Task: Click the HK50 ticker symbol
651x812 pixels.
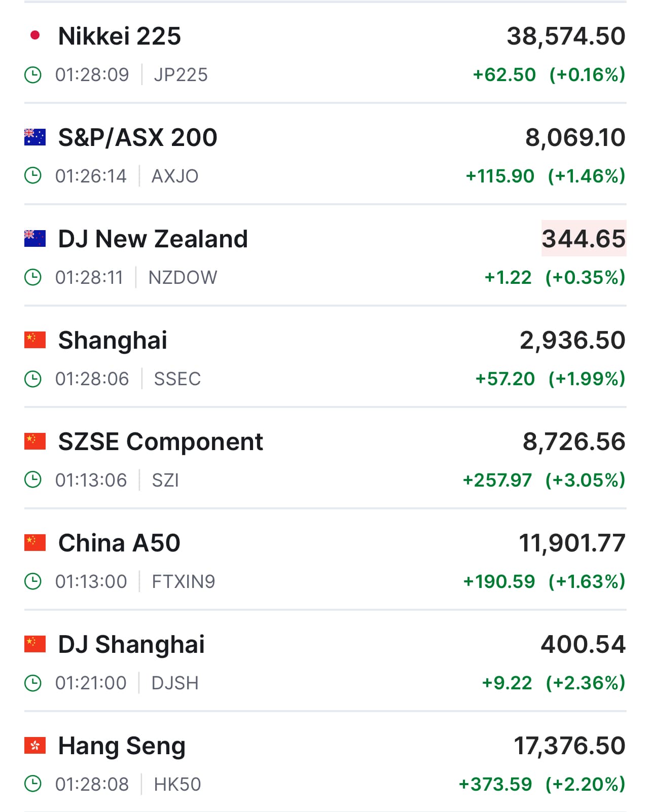Action: (177, 785)
